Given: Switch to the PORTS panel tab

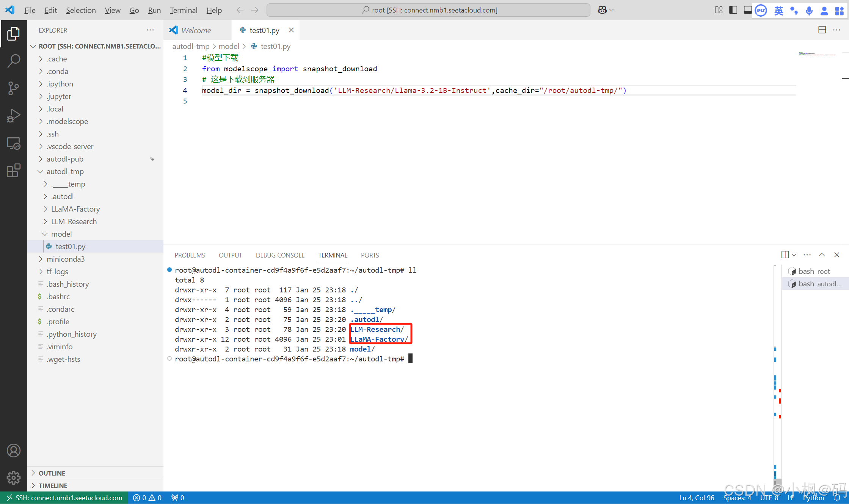Looking at the screenshot, I should pos(370,255).
